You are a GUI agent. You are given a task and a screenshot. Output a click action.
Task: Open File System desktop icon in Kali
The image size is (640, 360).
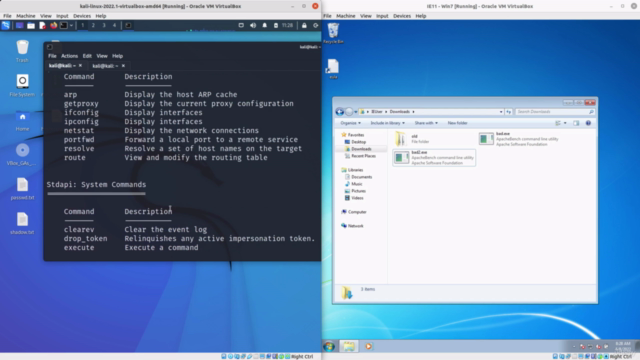pos(22,85)
